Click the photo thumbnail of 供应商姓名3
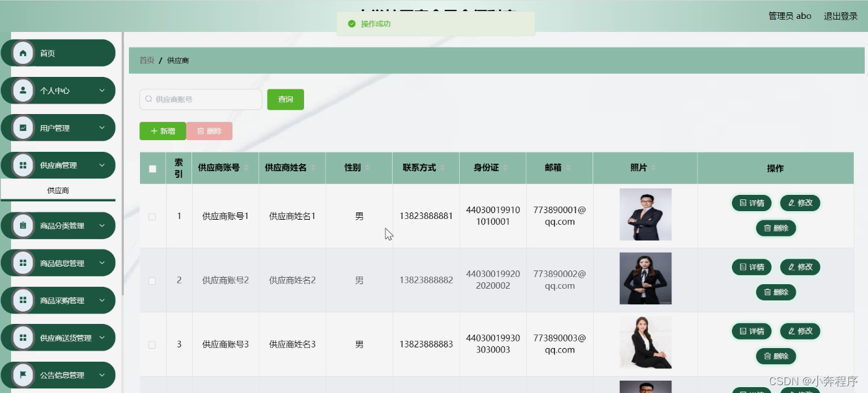The height and width of the screenshot is (393, 868). (x=645, y=343)
